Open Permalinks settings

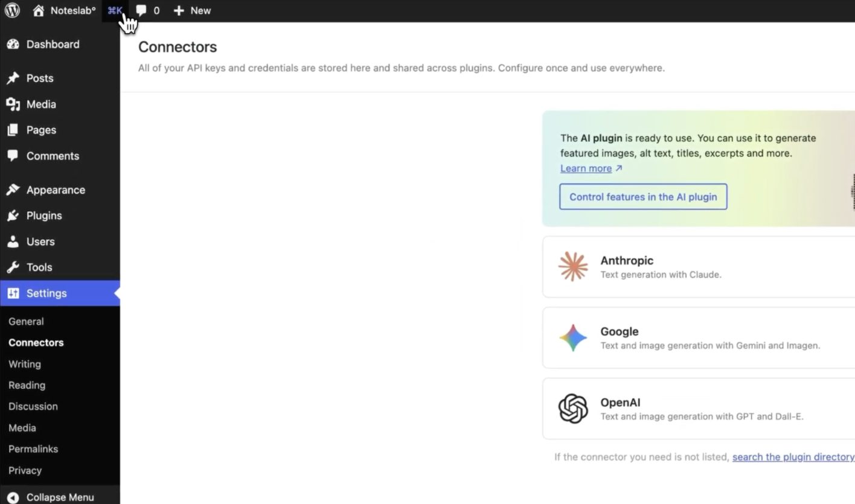tap(33, 449)
